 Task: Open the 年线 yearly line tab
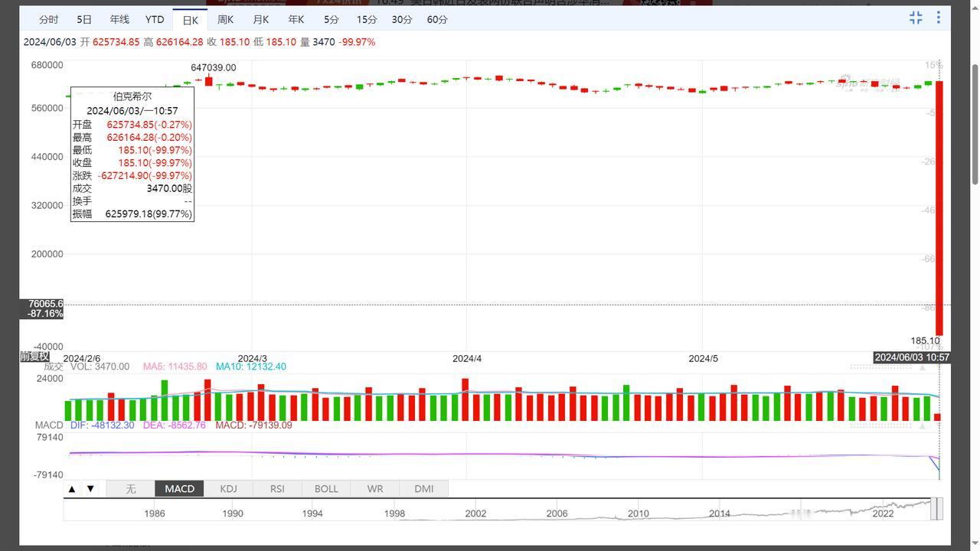[x=119, y=19]
